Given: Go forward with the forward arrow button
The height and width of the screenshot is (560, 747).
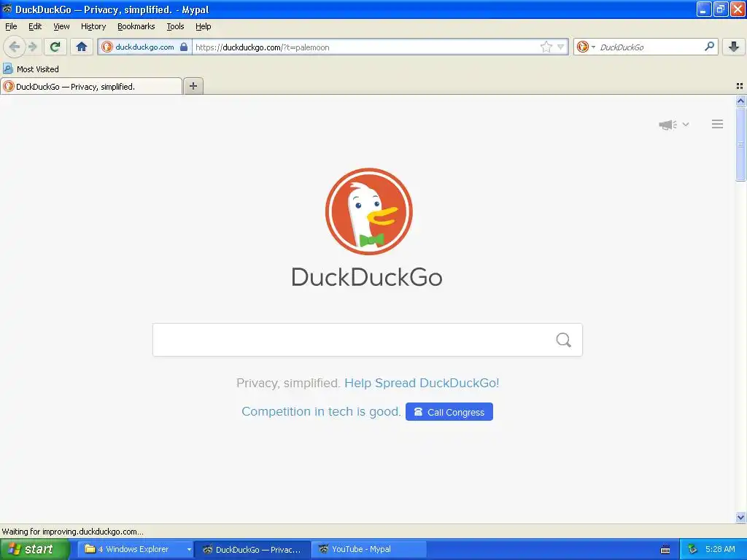Looking at the screenshot, I should (x=32, y=47).
